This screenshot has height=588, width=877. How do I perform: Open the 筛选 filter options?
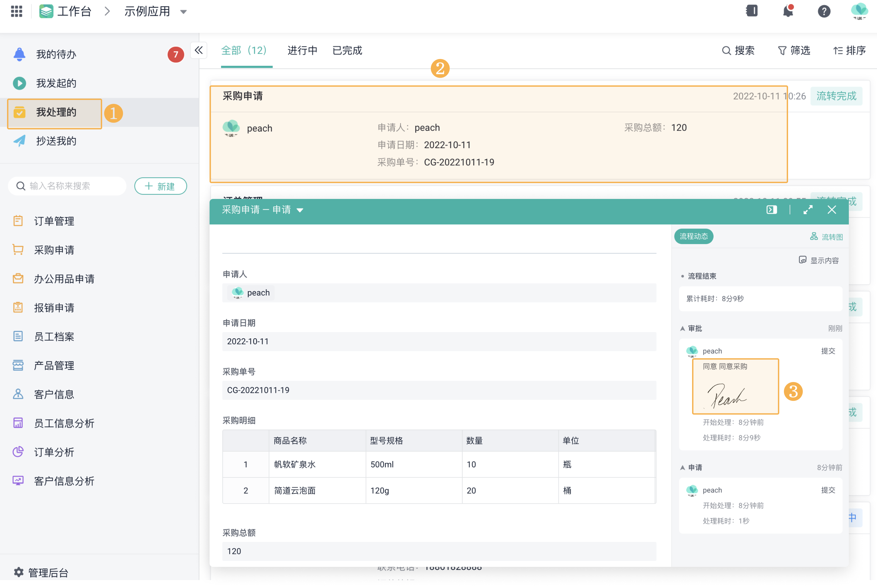click(794, 51)
